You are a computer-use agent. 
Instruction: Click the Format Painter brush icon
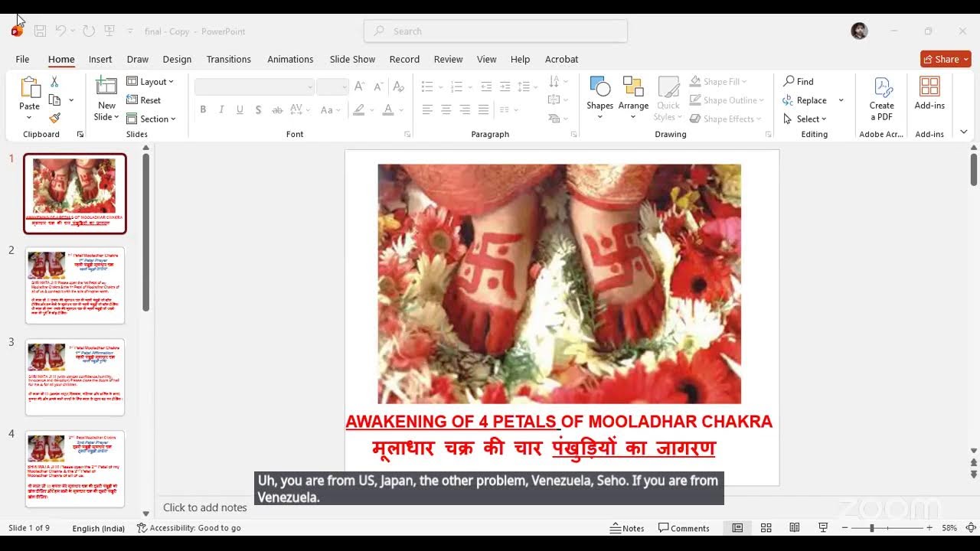pyautogui.click(x=54, y=118)
